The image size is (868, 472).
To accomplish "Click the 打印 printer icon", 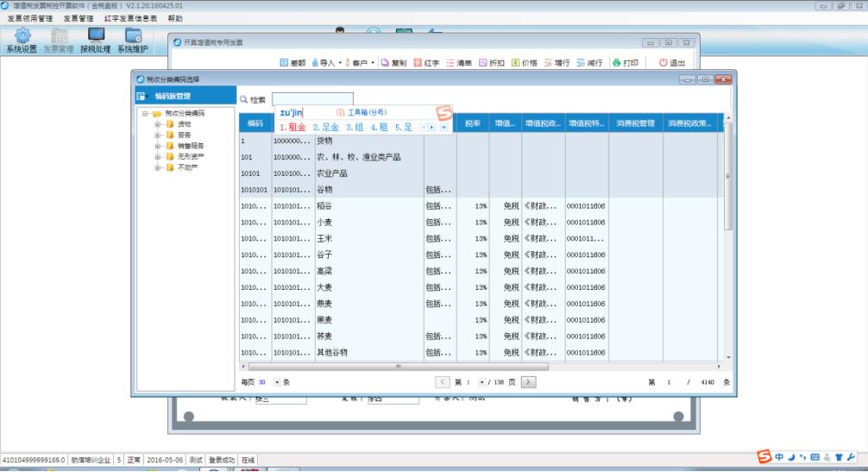I will point(617,63).
